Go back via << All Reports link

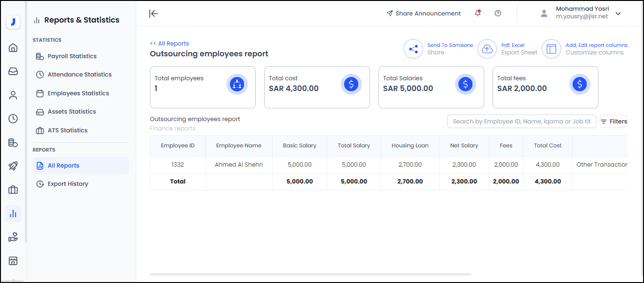point(169,44)
